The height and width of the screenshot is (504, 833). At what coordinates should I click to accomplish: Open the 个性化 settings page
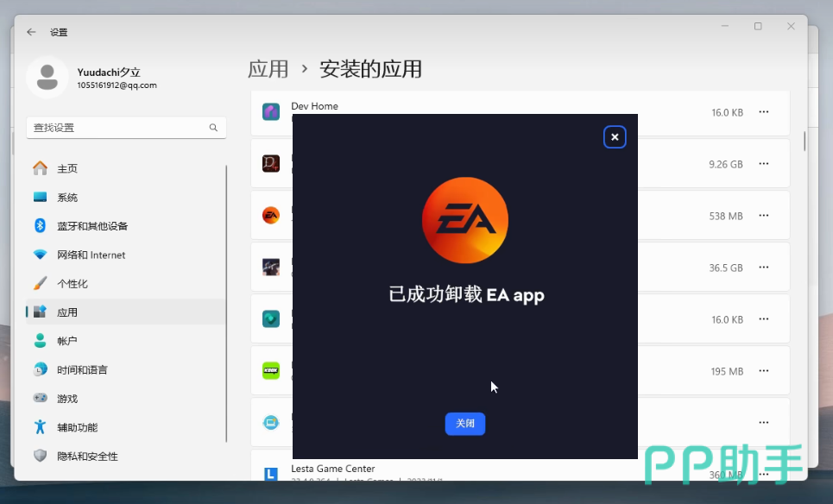(x=73, y=284)
